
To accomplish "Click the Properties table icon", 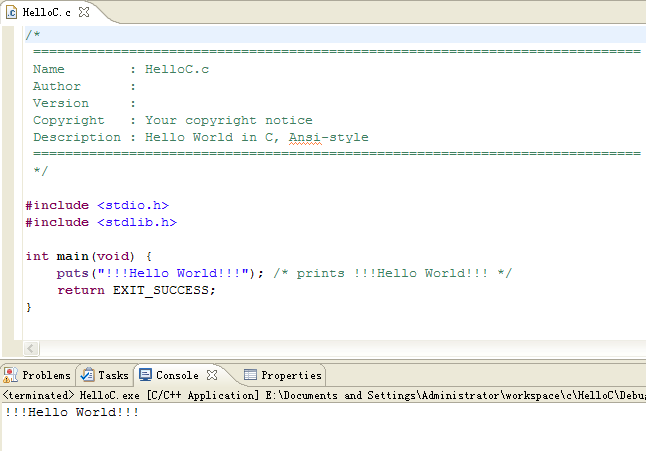I will [250, 375].
